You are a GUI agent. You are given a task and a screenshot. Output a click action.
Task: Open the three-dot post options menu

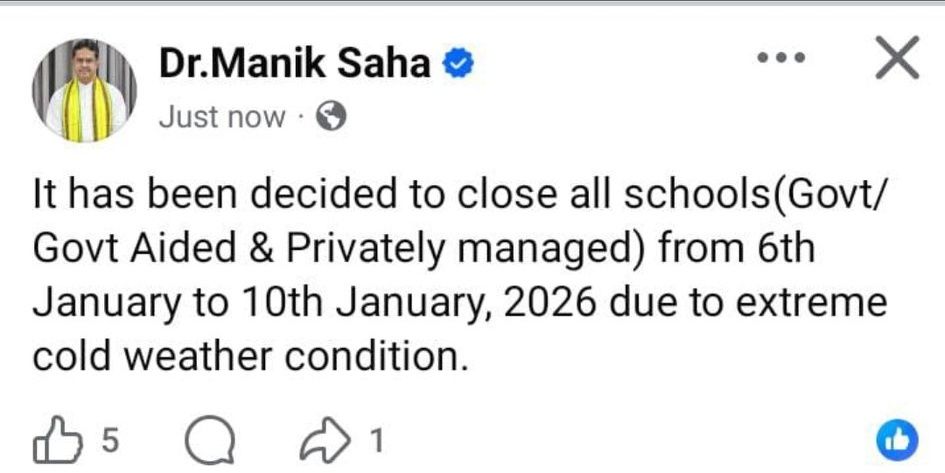point(781,60)
